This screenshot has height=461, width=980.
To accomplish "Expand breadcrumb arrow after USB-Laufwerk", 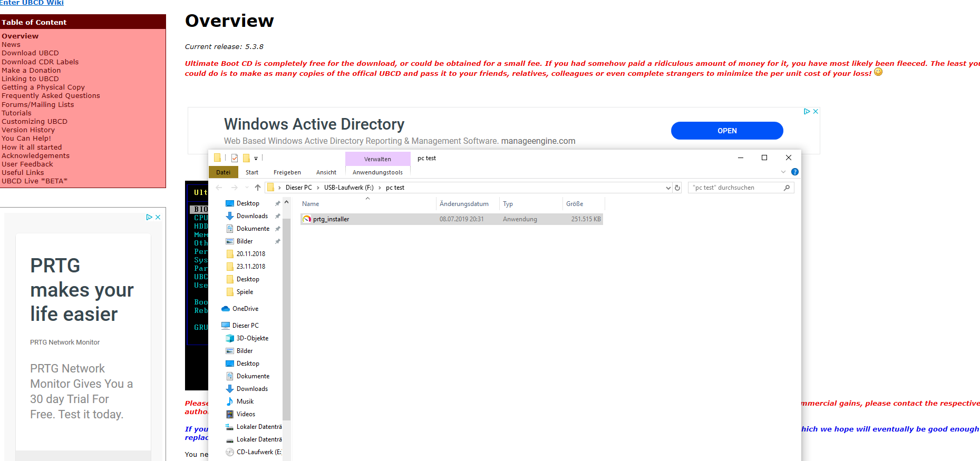I will [380, 188].
